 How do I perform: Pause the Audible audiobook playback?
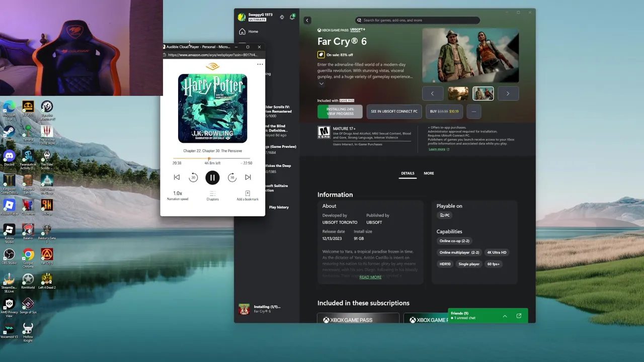(x=212, y=177)
